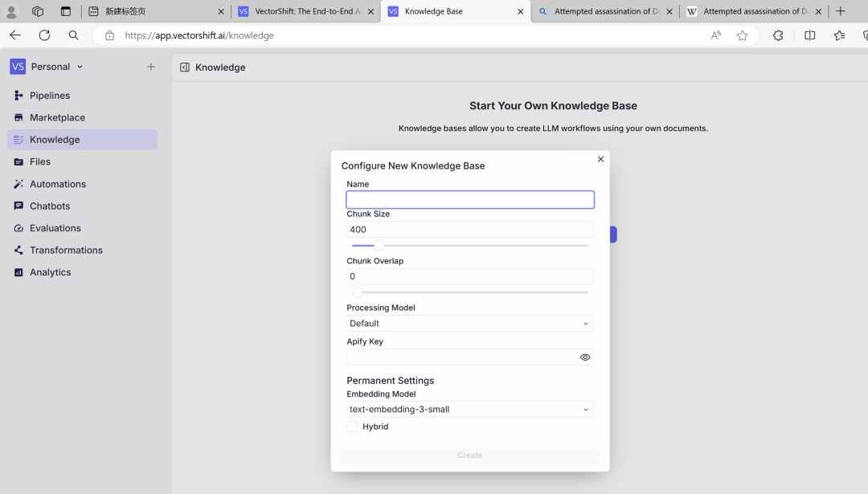Open the Processing Model dropdown
The image size is (868, 494).
point(470,324)
